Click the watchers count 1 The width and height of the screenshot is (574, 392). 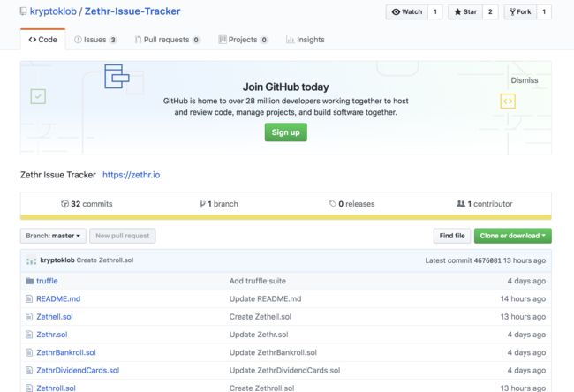coord(434,11)
